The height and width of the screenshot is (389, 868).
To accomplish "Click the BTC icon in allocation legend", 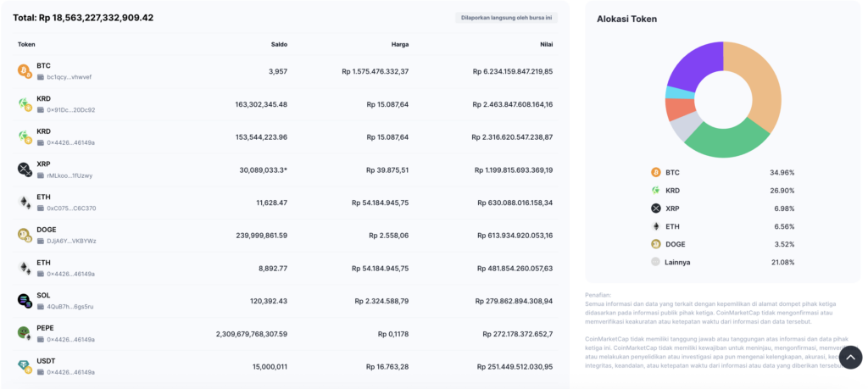I will (656, 173).
